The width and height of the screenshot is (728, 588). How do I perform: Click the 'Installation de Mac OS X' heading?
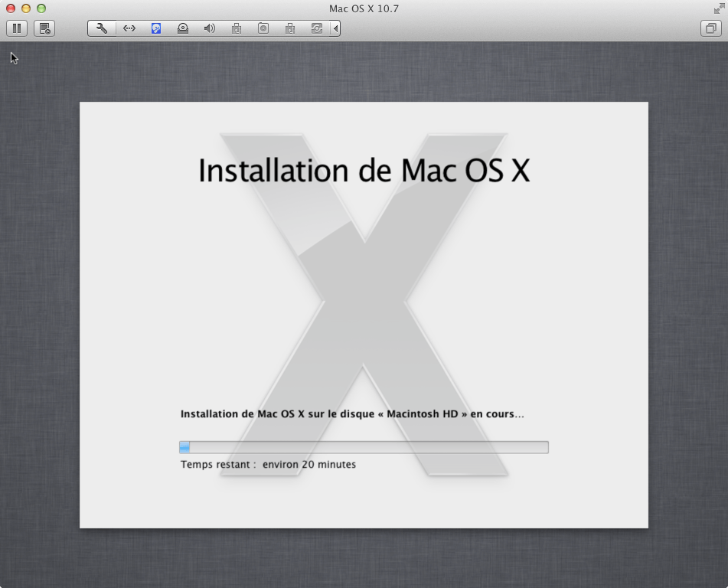[364, 171]
